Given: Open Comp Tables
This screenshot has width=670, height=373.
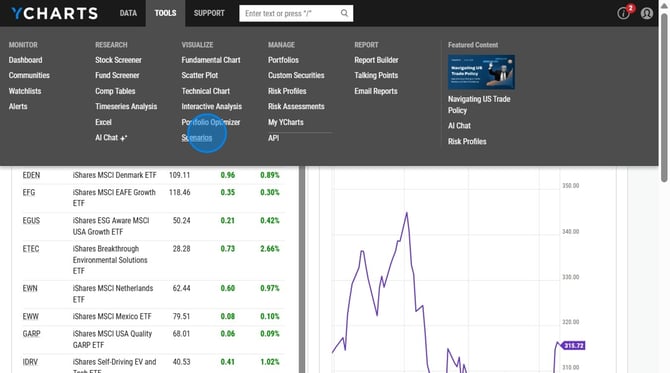Looking at the screenshot, I should (x=115, y=91).
